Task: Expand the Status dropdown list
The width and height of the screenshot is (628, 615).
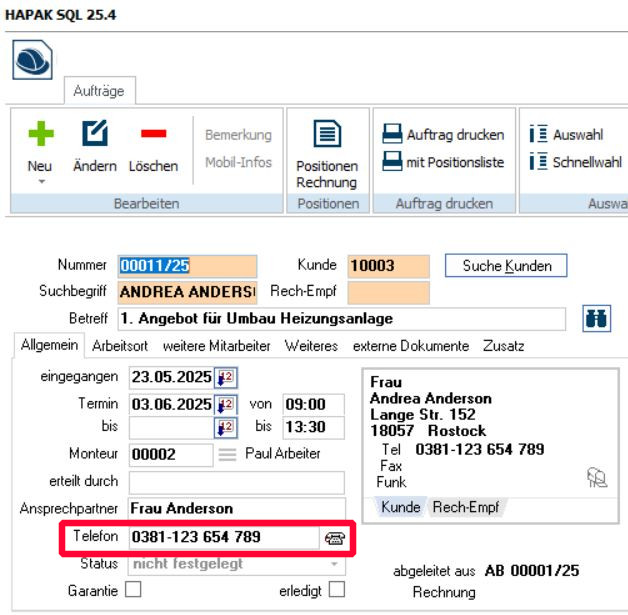Action: (x=336, y=565)
